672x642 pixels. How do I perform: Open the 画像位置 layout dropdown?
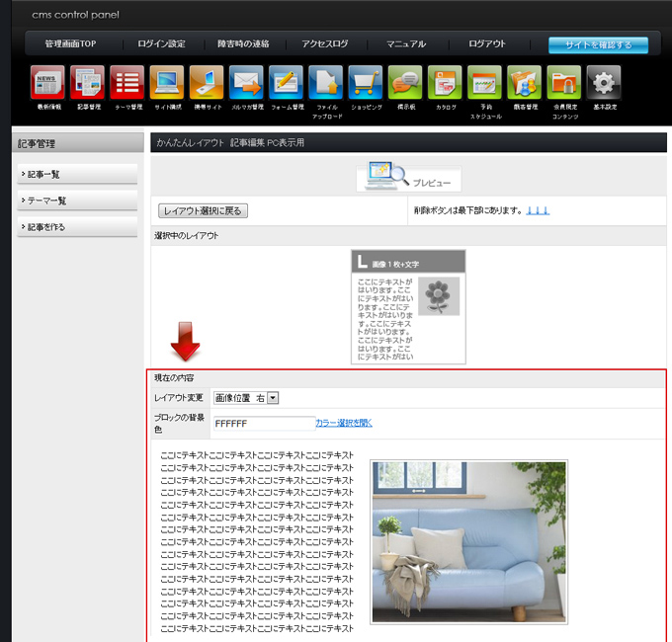pos(247,397)
